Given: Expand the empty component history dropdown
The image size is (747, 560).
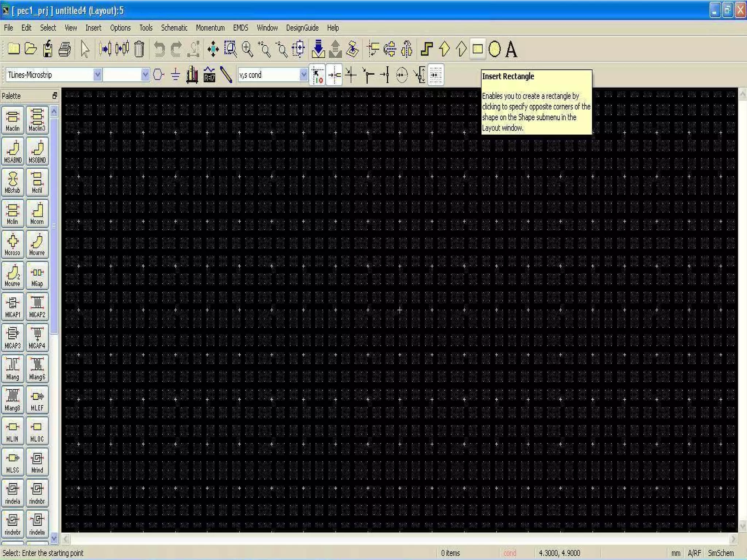Looking at the screenshot, I should (145, 75).
